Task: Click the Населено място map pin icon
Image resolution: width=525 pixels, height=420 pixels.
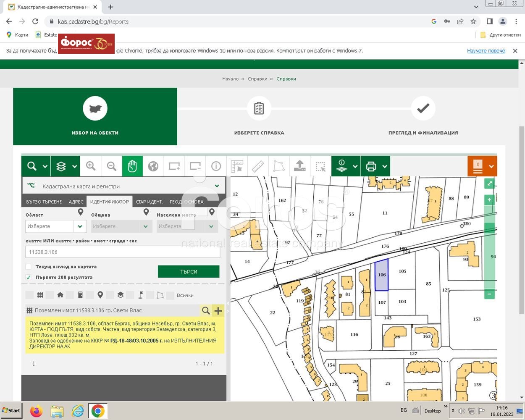Action: (212, 213)
